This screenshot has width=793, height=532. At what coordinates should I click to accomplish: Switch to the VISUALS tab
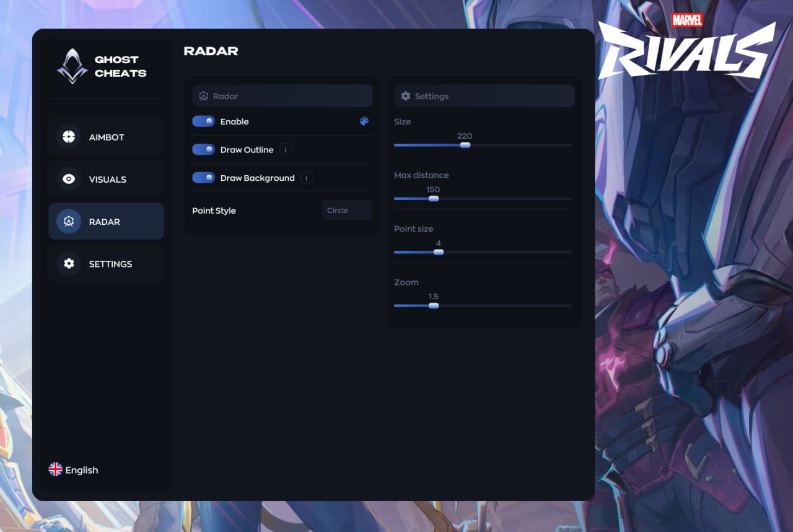[106, 179]
